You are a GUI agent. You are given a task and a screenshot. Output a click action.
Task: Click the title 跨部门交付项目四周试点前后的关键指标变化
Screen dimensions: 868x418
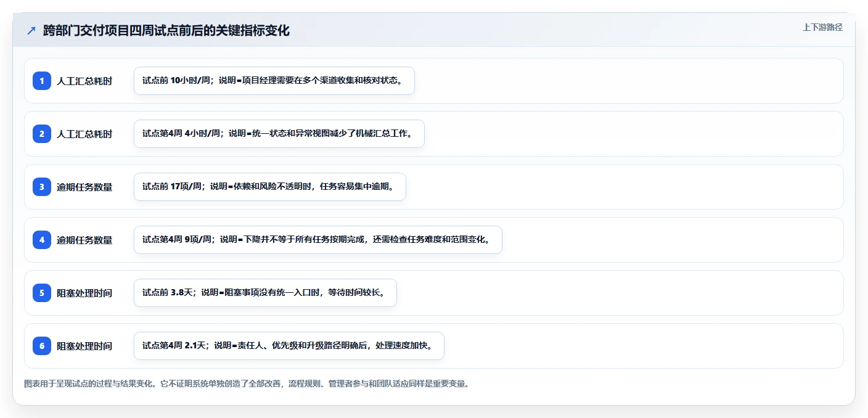tap(166, 30)
